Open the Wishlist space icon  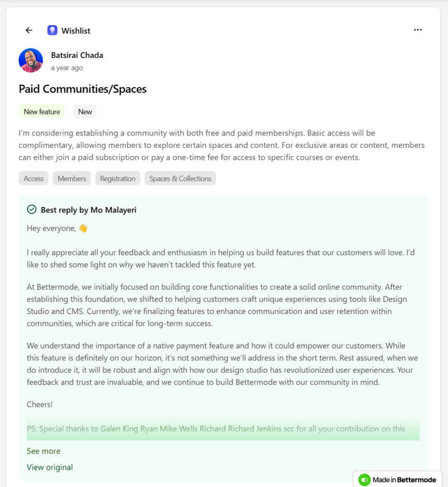click(52, 29)
